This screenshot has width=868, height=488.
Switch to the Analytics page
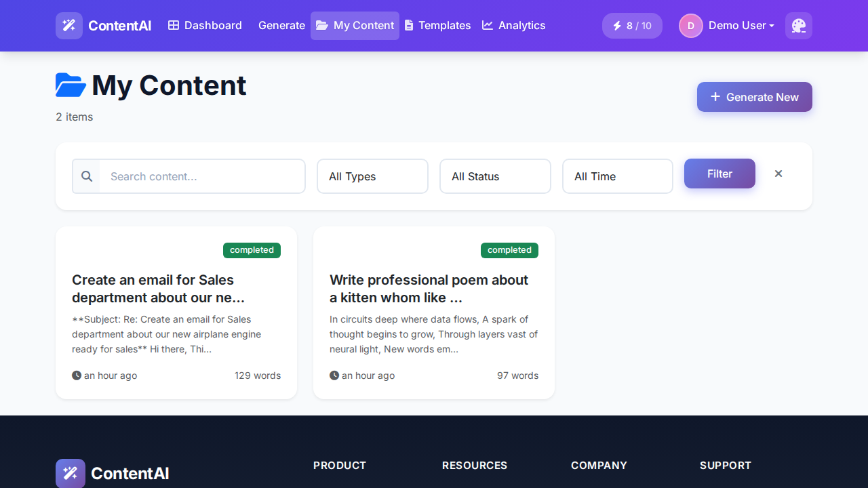tap(513, 26)
